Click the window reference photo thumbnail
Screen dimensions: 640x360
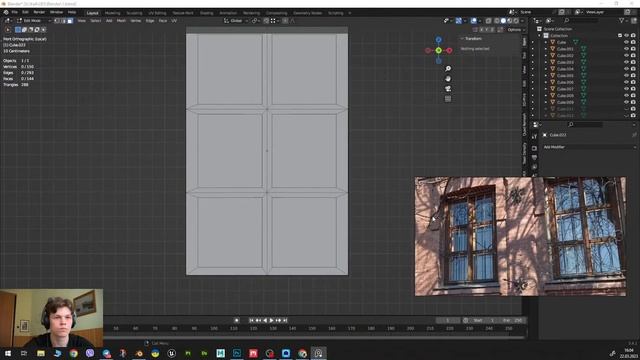pyautogui.click(x=520, y=236)
